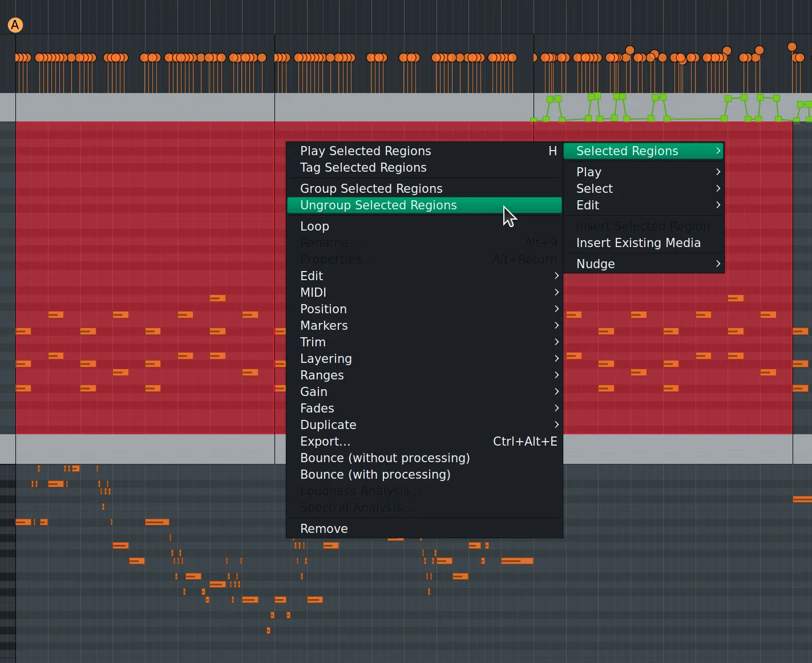Choose Insert Existing Media

pyautogui.click(x=644, y=242)
